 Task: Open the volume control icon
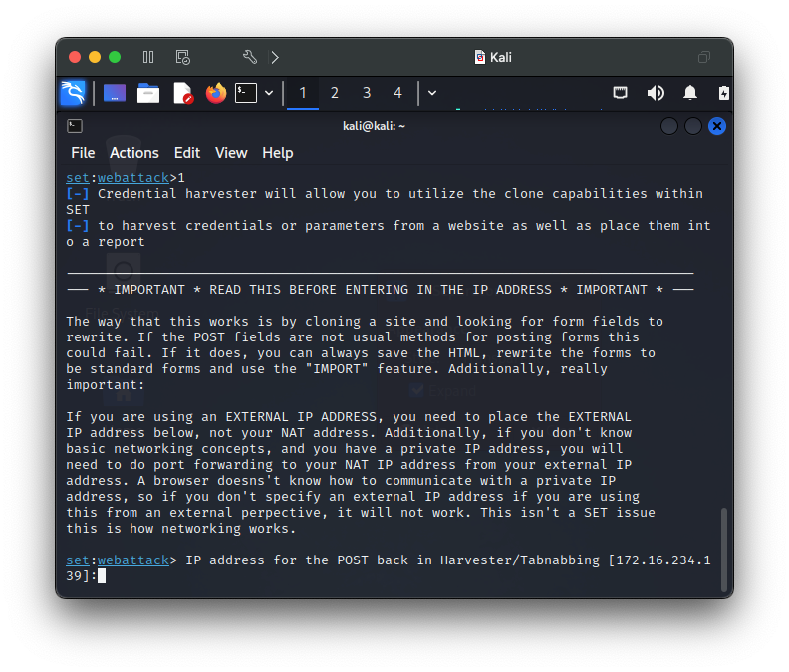pyautogui.click(x=656, y=93)
